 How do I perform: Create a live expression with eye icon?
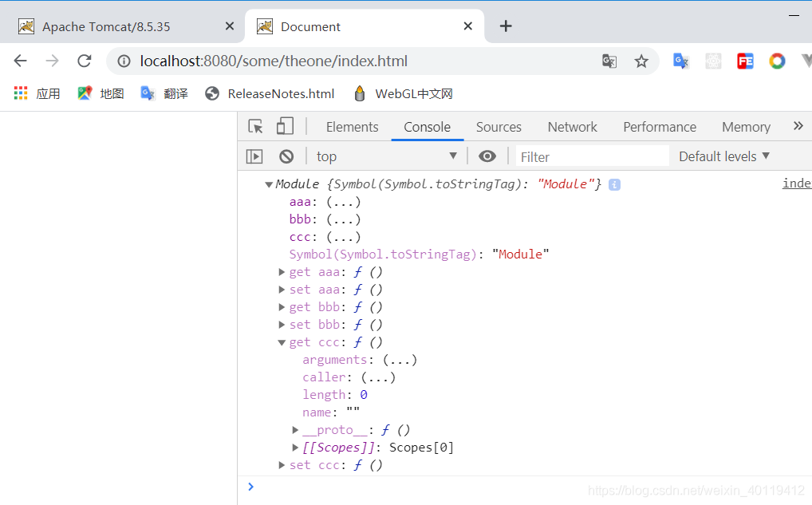(x=487, y=156)
